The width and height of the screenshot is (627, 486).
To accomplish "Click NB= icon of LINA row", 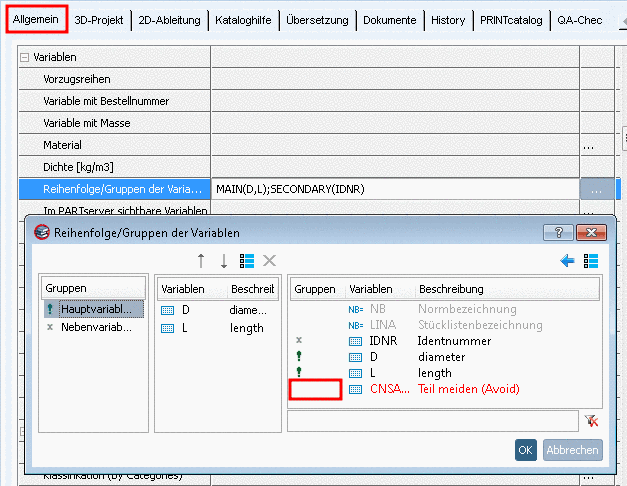I will pyautogui.click(x=355, y=325).
